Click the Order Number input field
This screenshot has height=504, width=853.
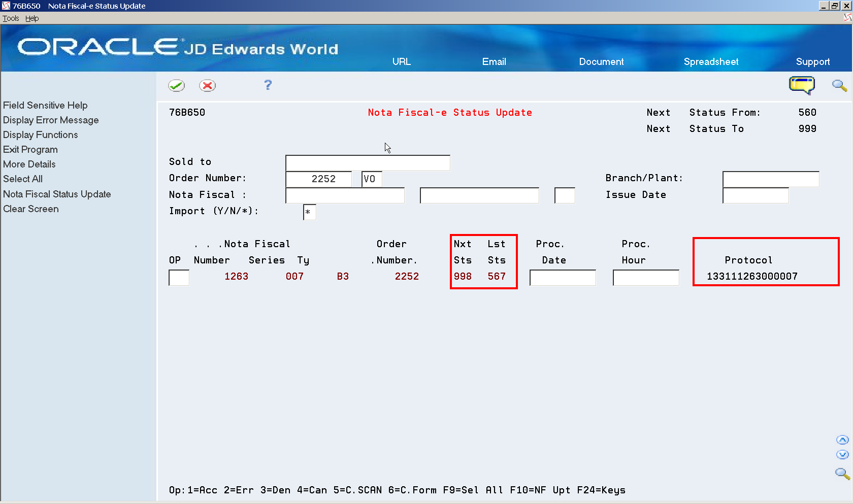click(x=319, y=179)
